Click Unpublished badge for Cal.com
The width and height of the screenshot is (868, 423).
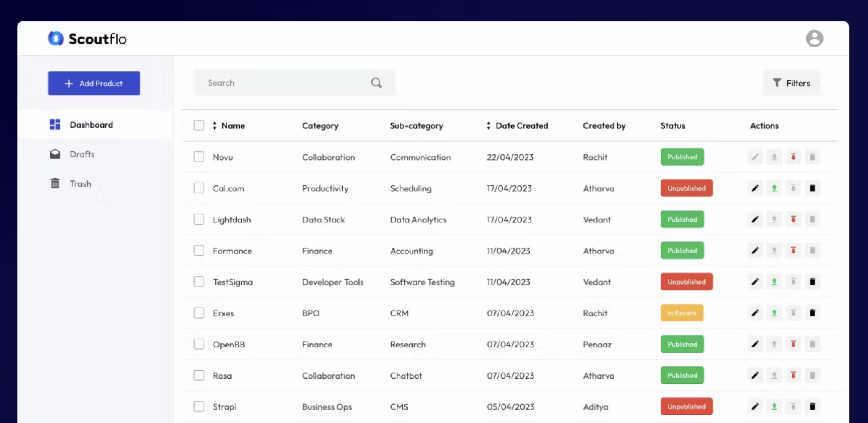[687, 188]
